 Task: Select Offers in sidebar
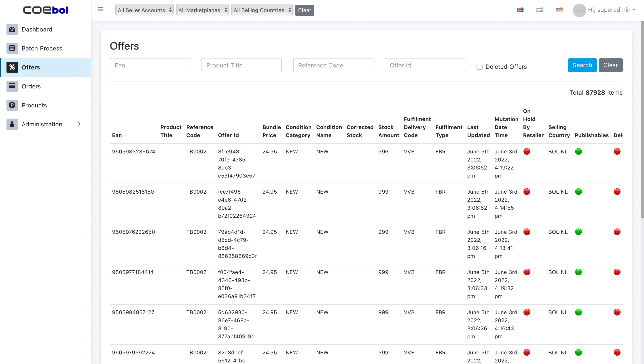tap(46, 67)
